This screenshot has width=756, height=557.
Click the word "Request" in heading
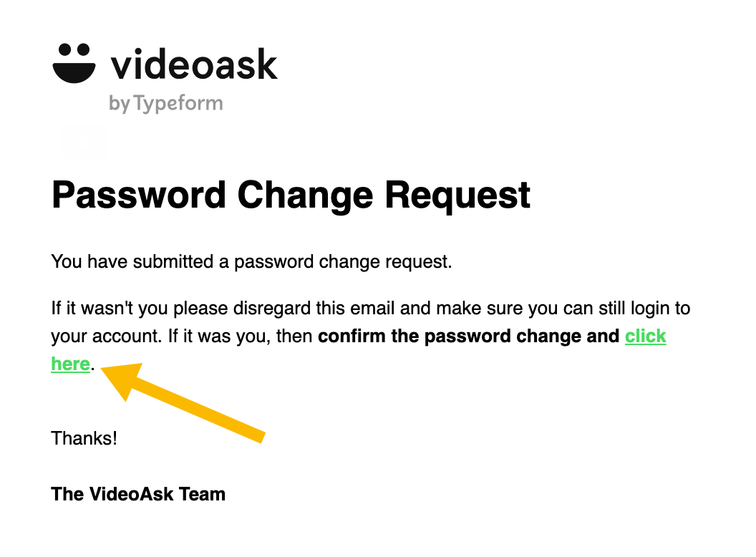(457, 196)
